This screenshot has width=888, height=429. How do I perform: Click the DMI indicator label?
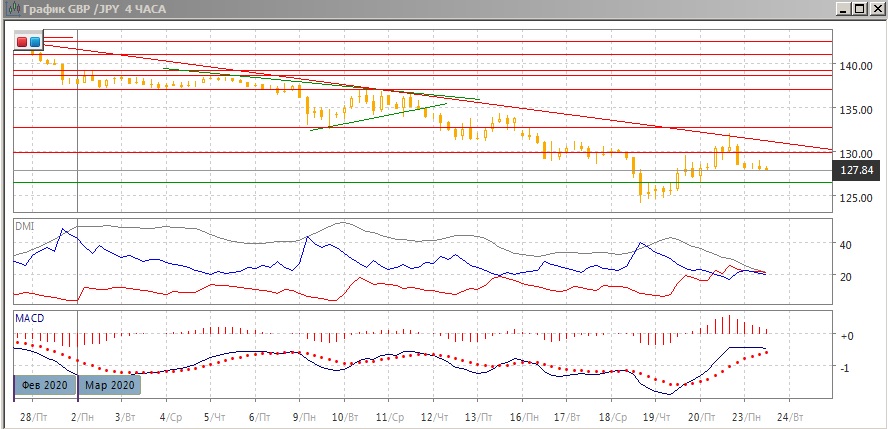[x=25, y=226]
